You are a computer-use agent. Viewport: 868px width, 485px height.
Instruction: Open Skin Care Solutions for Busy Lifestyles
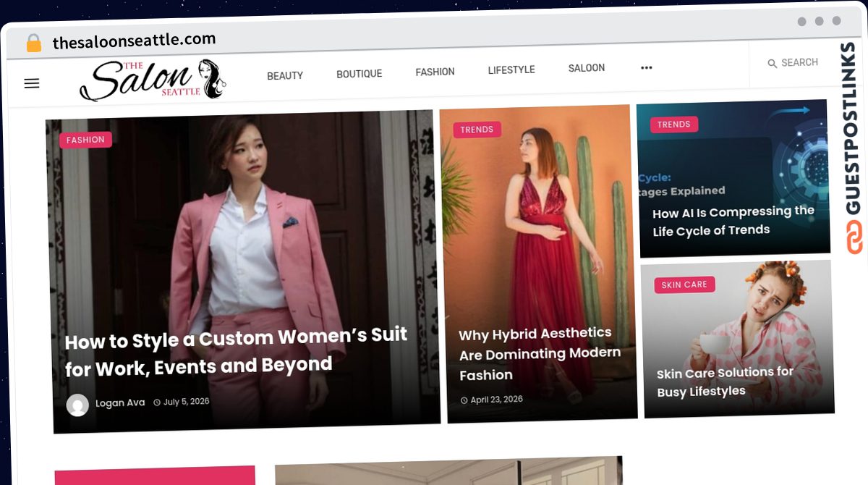(725, 382)
